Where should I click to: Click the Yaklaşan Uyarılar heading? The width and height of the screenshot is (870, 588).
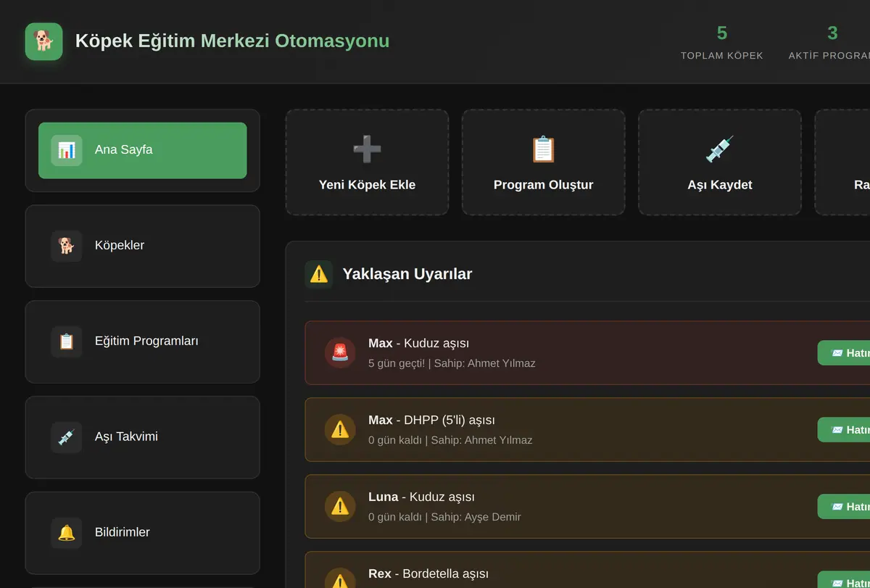[407, 274]
